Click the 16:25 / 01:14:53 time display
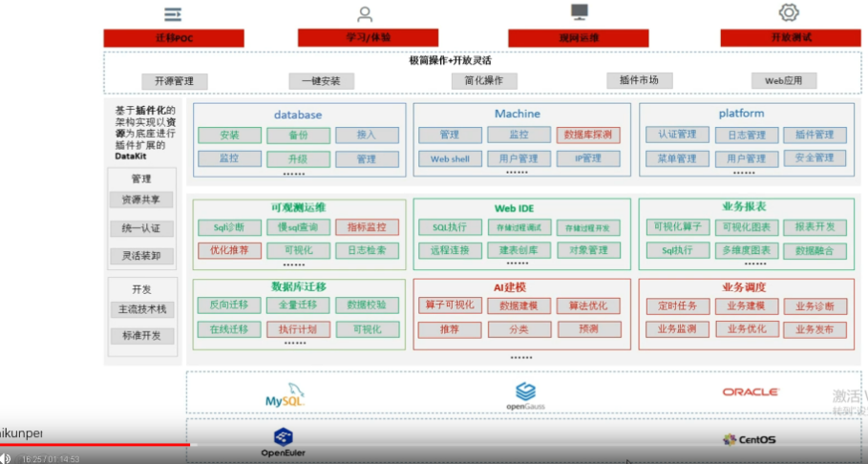Viewport: 868px width, 464px height. click(51, 459)
